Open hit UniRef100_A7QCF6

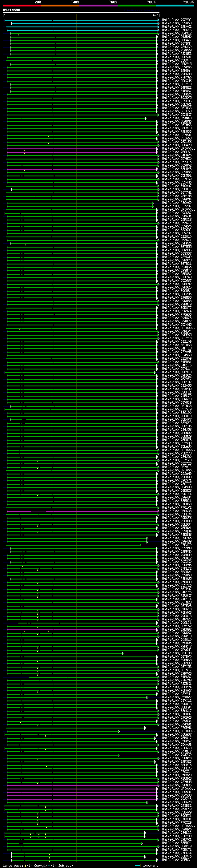pos(177,30)
